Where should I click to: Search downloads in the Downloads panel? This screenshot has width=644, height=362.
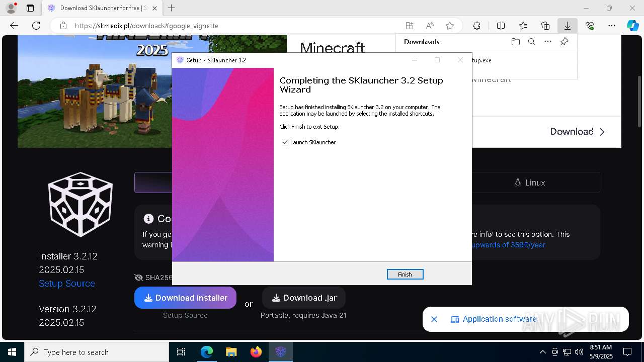532,42
